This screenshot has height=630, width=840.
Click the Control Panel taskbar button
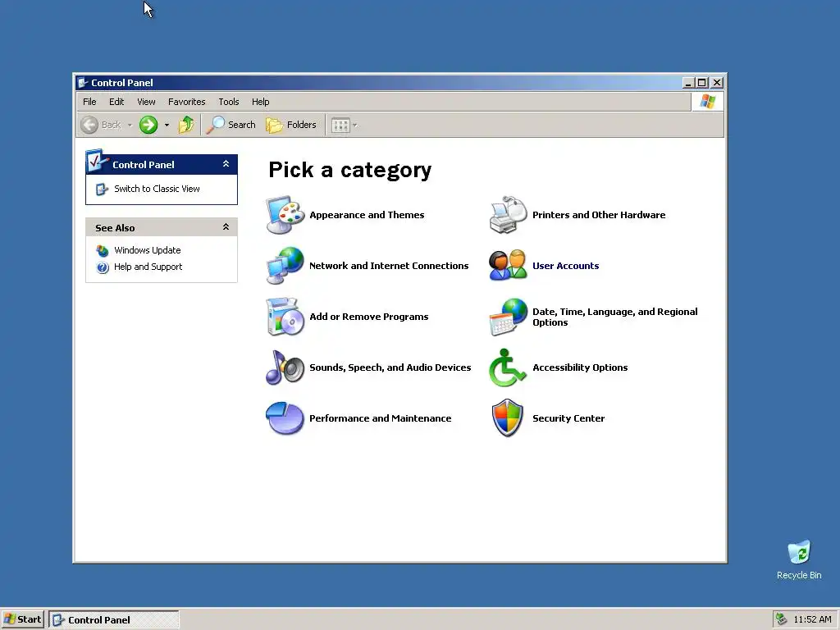[x=114, y=620]
